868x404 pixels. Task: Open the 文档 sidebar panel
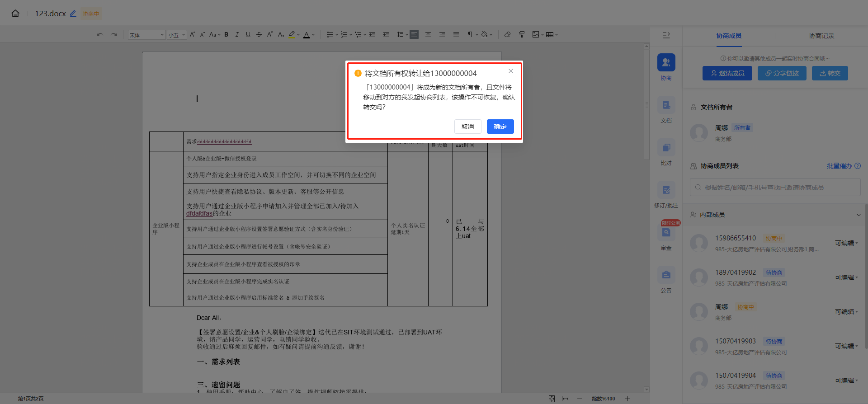[666, 110]
